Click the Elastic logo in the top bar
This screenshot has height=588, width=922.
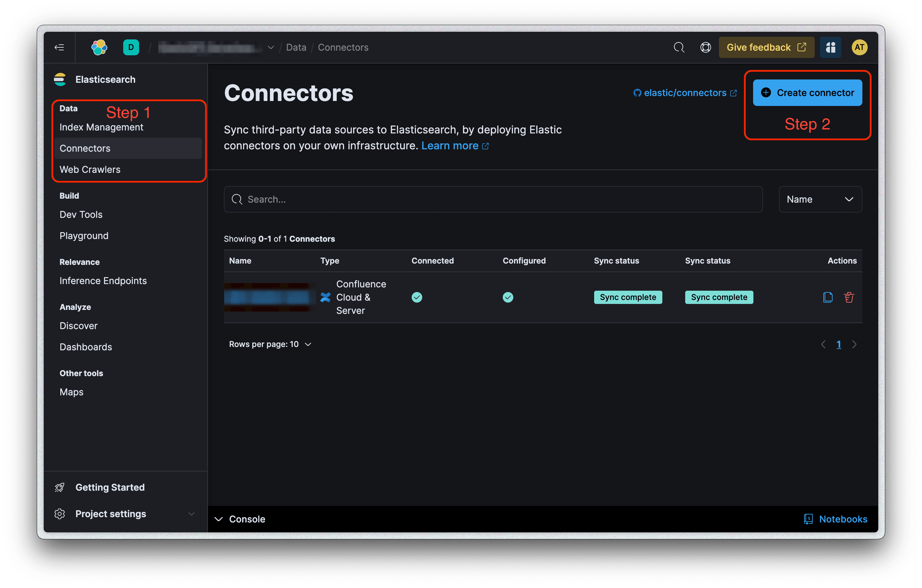(x=99, y=47)
